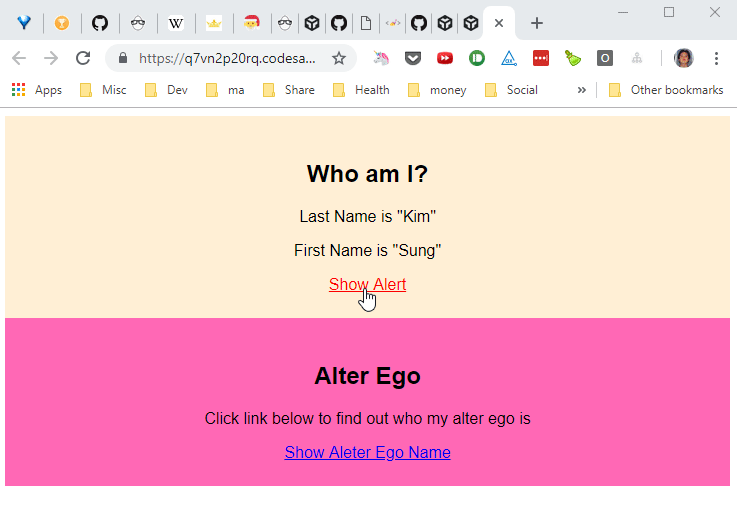Switch to the Wikipedia tab
This screenshot has height=513, width=737.
point(176,23)
